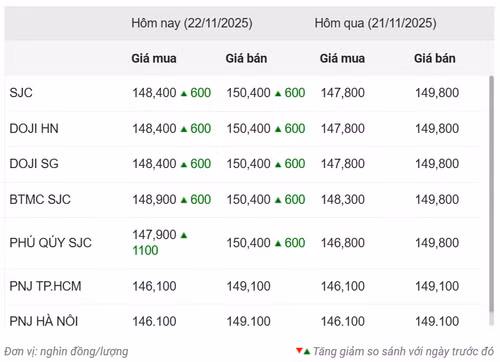The height and width of the screenshot is (362, 500).
Task: Click PHÚ QÚY SJC yesterday's buy price 146,800
Action: click(343, 243)
